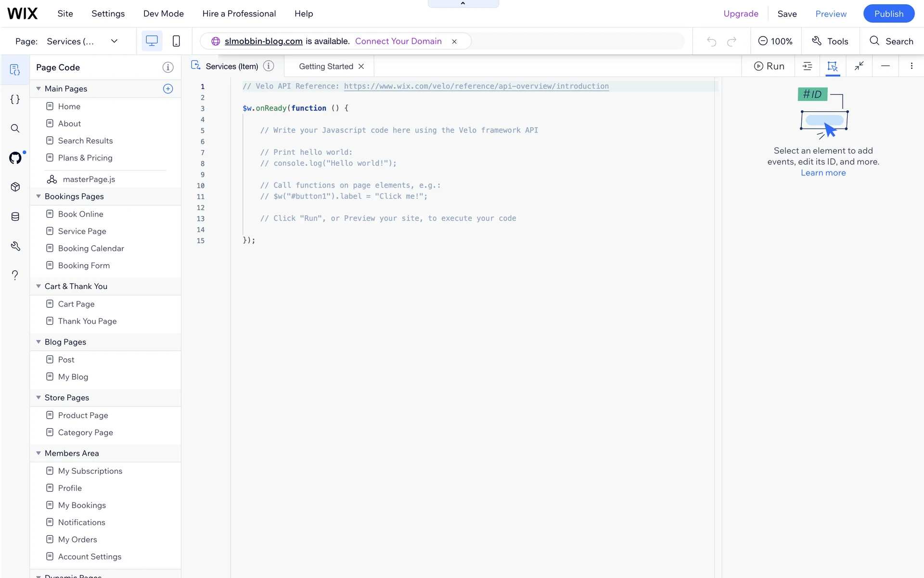
Task: Add a new page with plus icon
Action: point(167,89)
